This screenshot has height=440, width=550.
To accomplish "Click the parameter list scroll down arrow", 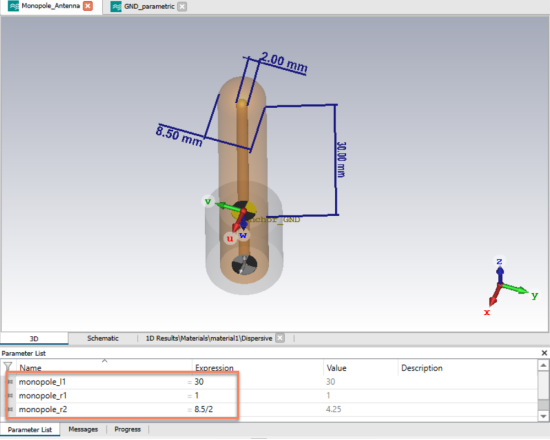I will coord(543,416).
